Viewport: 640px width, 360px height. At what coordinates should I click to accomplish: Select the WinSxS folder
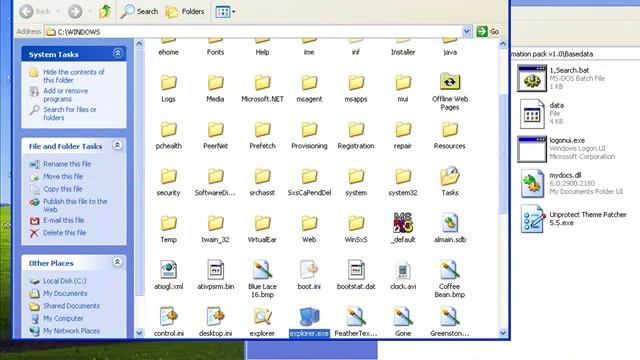point(356,229)
